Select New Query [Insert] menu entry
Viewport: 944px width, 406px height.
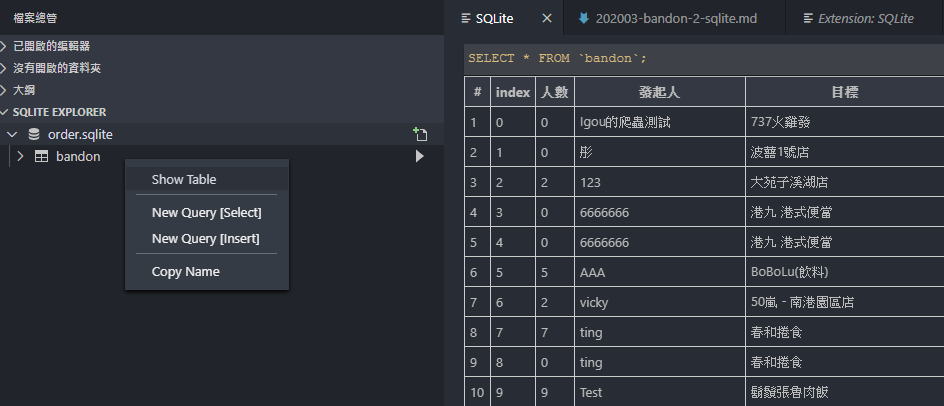click(x=206, y=239)
